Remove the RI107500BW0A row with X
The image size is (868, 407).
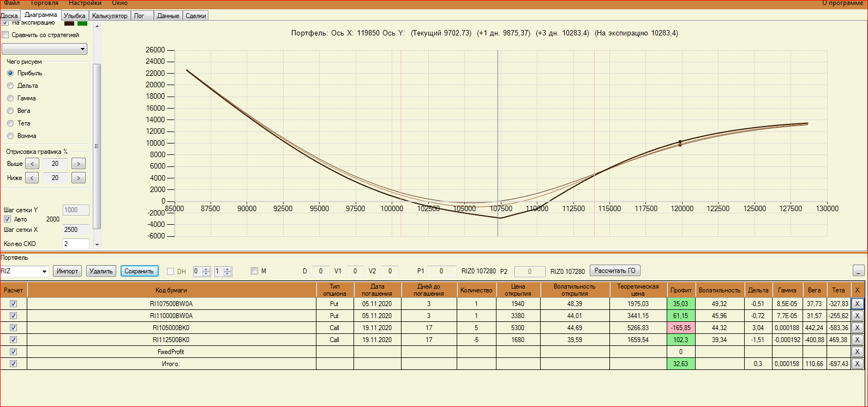click(x=857, y=304)
